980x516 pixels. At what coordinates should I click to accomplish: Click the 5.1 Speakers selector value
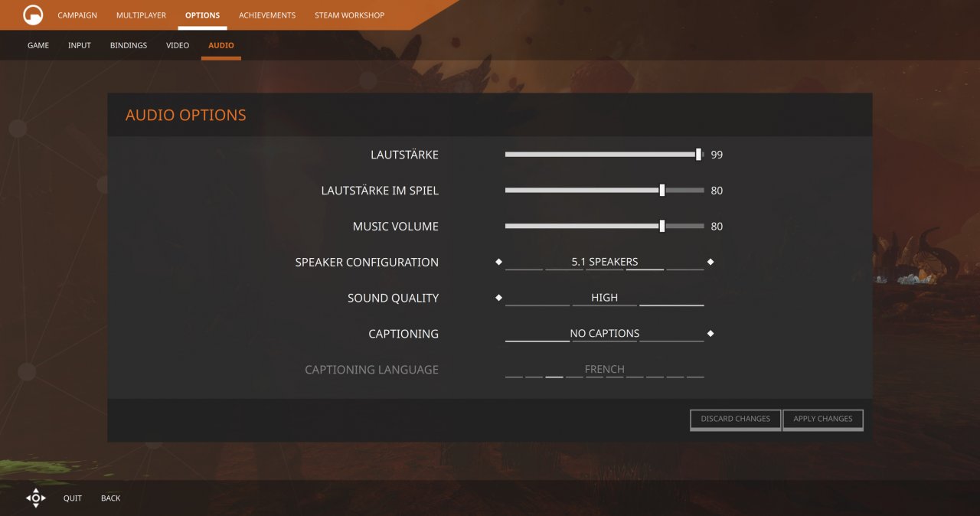coord(605,262)
